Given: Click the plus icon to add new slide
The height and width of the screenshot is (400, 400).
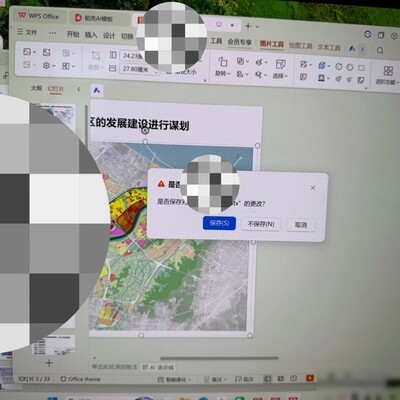Looking at the screenshot, I should 49,363.
